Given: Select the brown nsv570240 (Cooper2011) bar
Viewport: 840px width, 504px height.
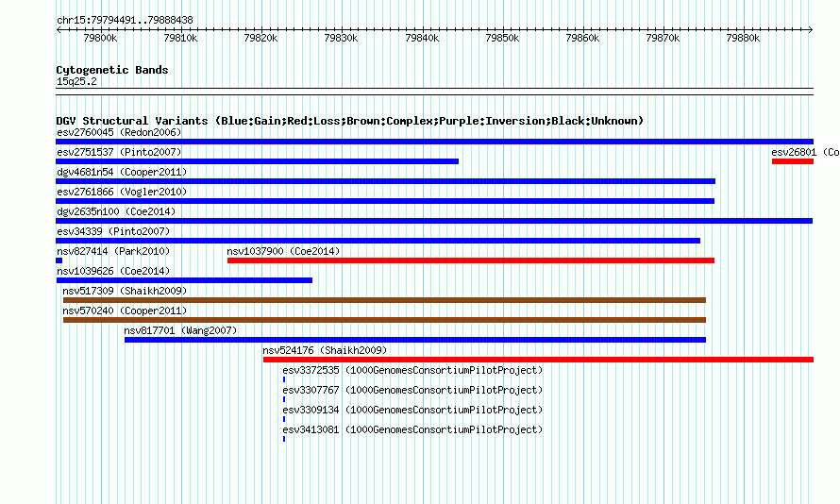Looking at the screenshot, I should 385,320.
